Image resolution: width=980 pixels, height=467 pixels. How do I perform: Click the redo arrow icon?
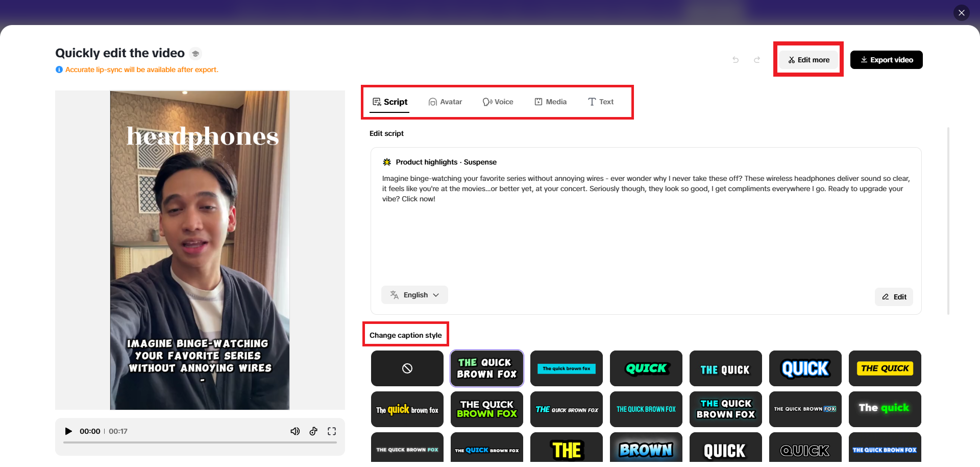click(x=757, y=60)
